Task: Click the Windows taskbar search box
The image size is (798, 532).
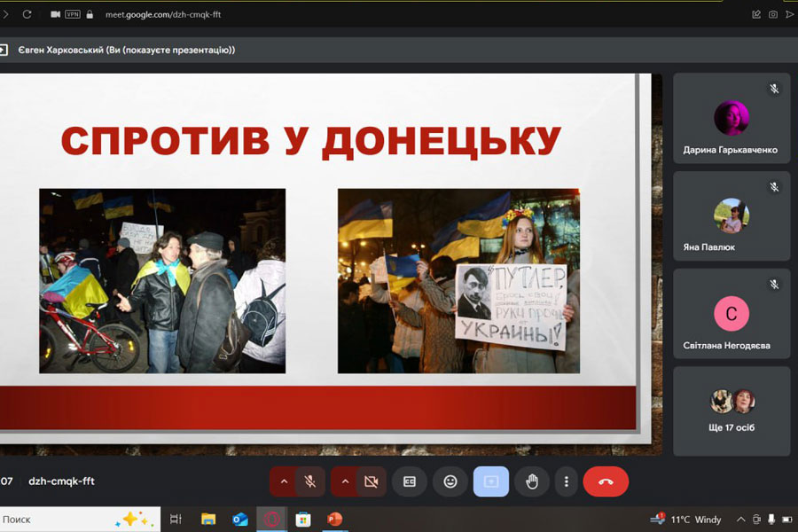Action: coord(53,519)
